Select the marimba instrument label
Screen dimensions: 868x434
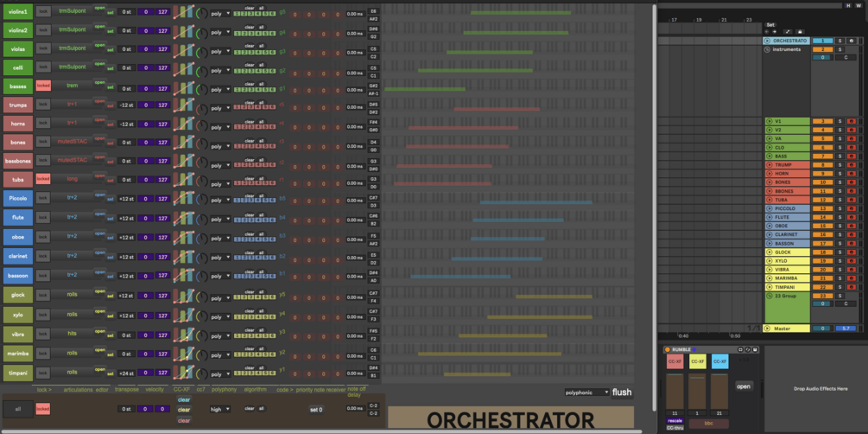(18, 353)
